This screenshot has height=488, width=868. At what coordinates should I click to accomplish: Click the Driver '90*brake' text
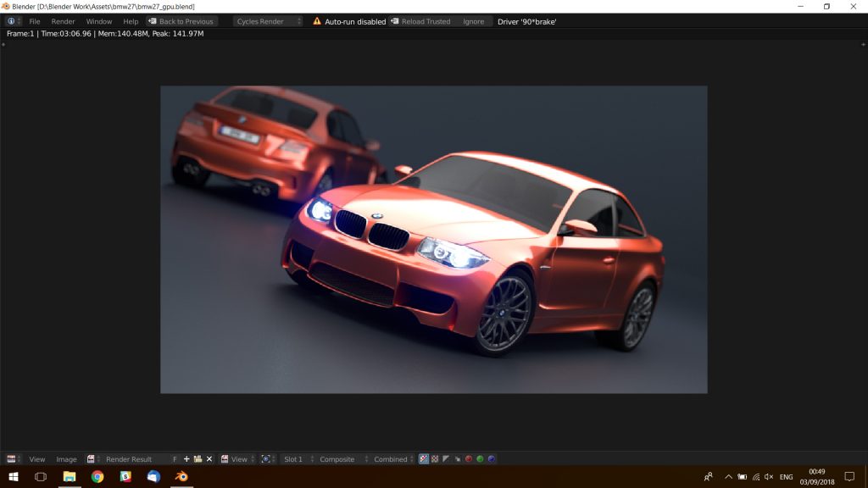click(526, 21)
